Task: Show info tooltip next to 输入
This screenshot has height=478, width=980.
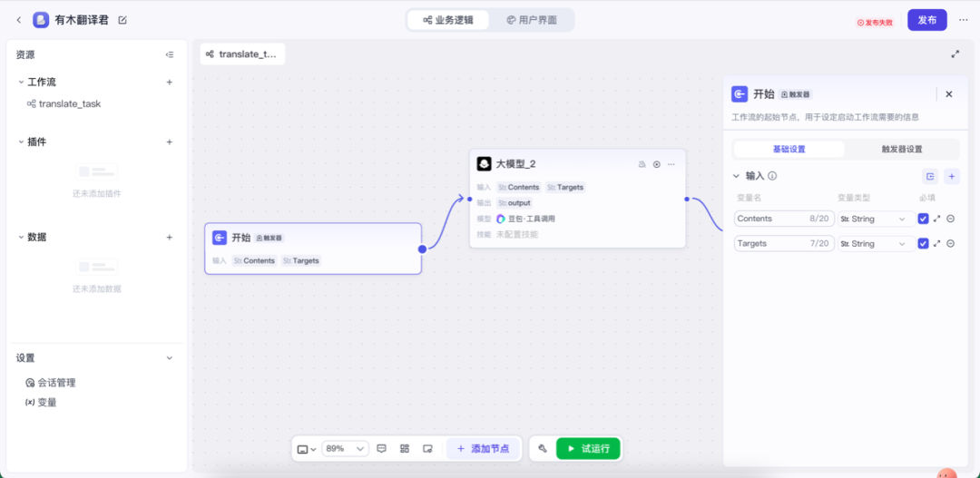Action: tap(772, 176)
